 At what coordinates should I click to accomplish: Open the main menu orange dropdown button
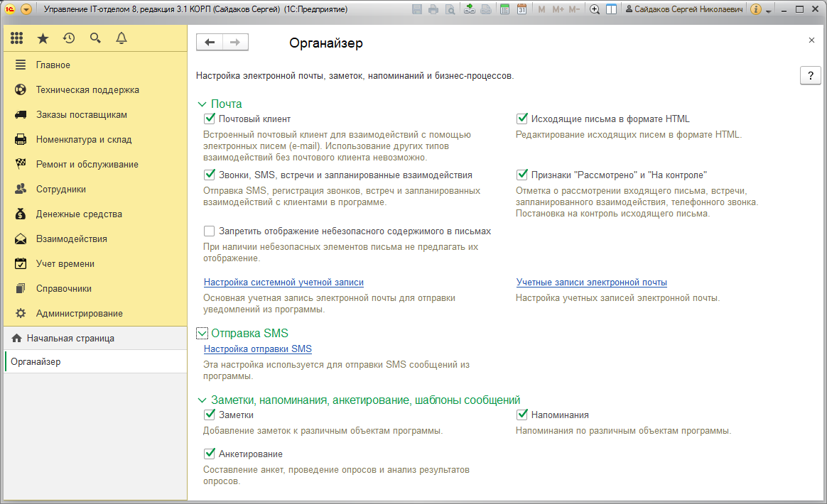[x=26, y=9]
